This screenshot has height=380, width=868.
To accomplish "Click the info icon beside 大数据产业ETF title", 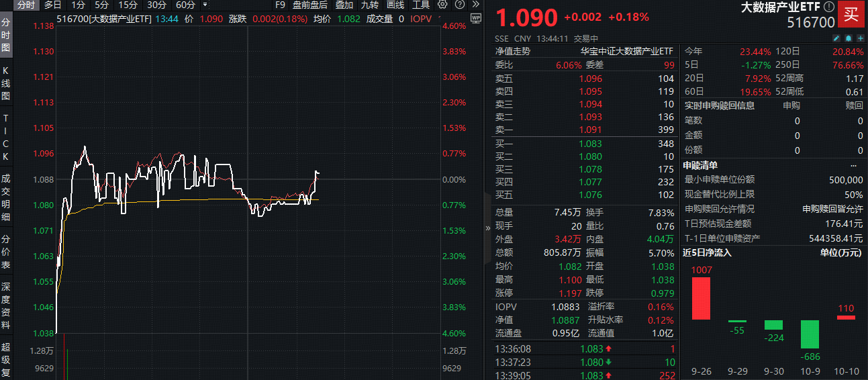I will coord(829,7).
